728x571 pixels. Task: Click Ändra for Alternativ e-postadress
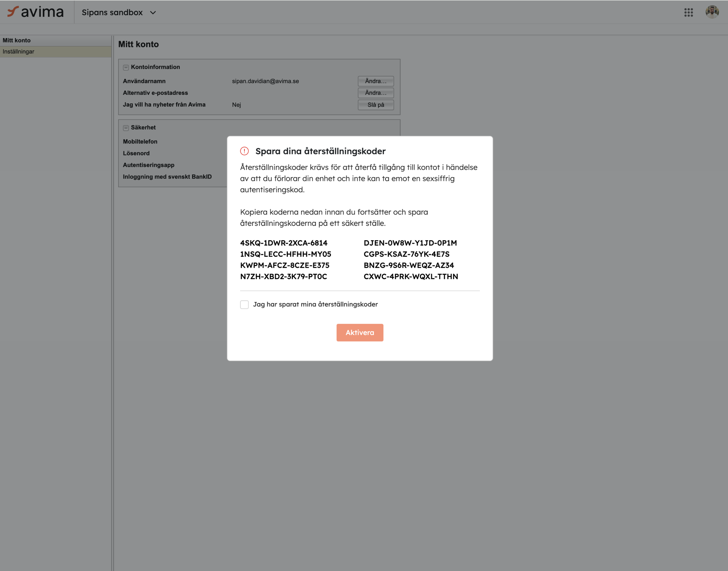click(x=376, y=93)
